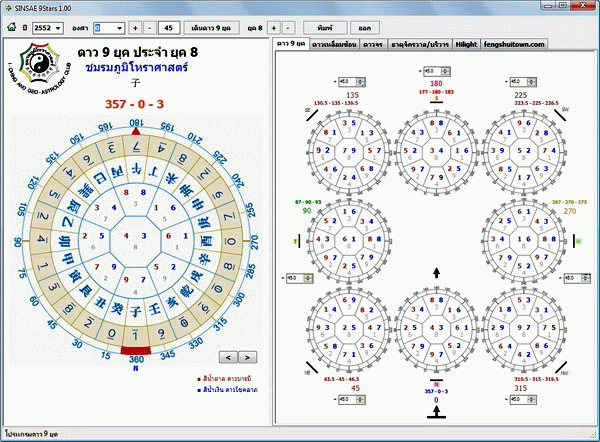Click the minus button next to degree dropdown

coord(149,28)
